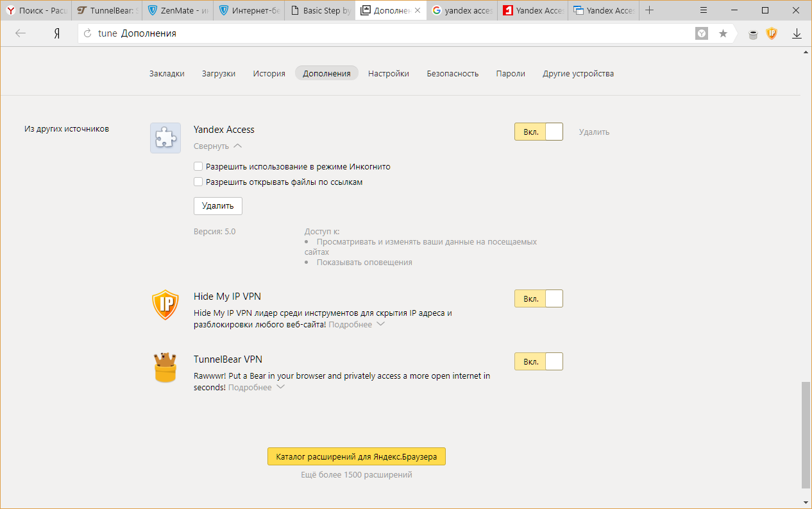Switch to the last Yandex Access tab
This screenshot has height=509, width=812.
coord(603,10)
